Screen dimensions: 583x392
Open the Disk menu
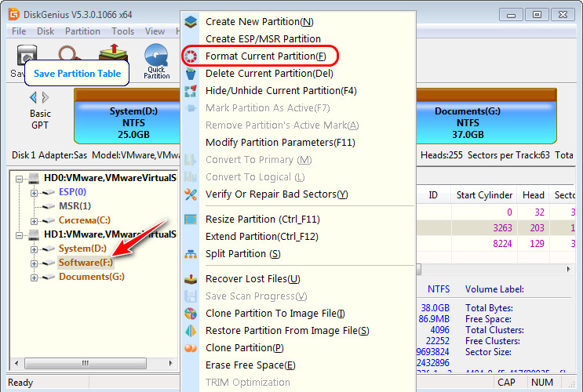[46, 31]
